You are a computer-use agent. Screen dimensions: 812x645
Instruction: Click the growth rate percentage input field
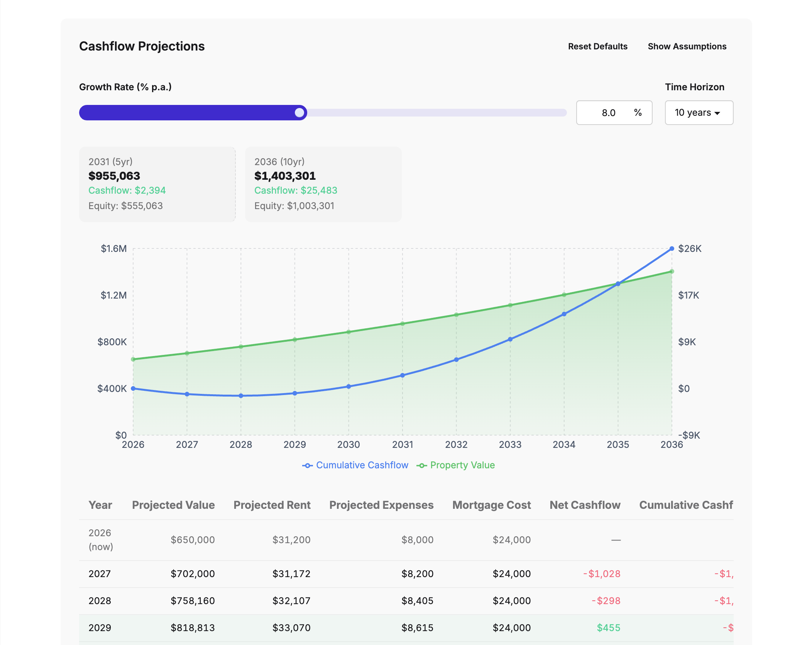(609, 113)
